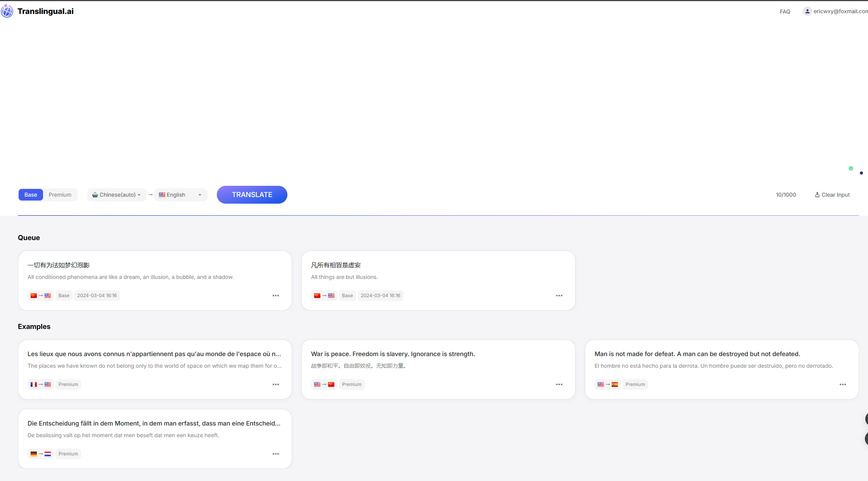Screen dimensions: 868x481
Task: Click the arrow beside the English target selector
Action: (x=200, y=195)
